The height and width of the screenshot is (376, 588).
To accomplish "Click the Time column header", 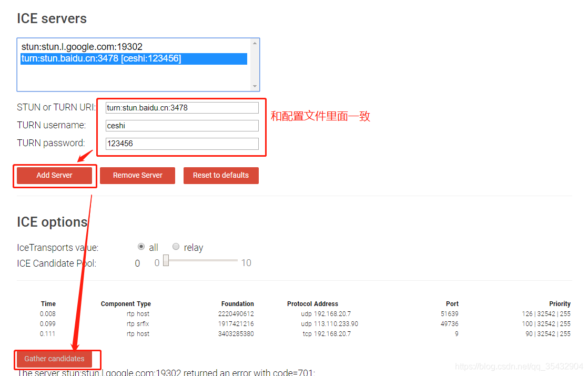I will pyautogui.click(x=48, y=303).
